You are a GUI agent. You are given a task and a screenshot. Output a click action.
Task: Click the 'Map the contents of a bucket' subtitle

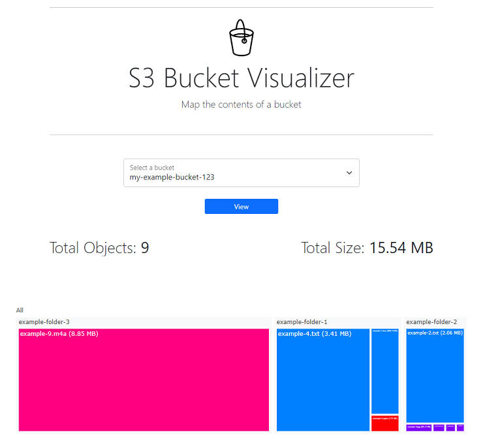pyautogui.click(x=242, y=104)
